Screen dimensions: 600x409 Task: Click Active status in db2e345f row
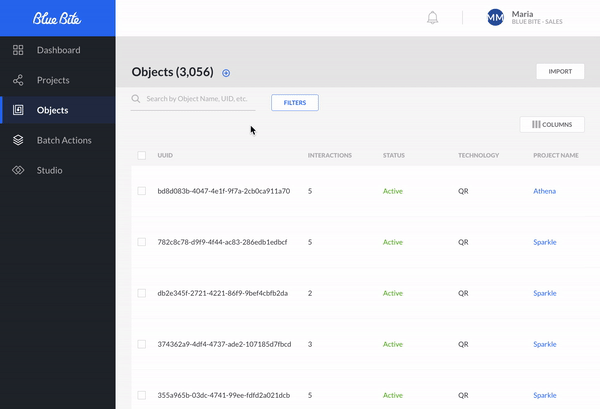[x=393, y=293]
